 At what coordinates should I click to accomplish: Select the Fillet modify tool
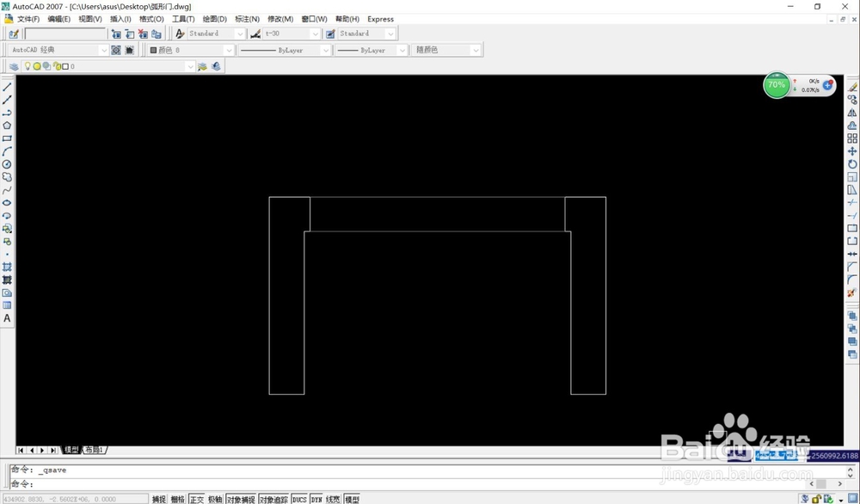tap(851, 280)
